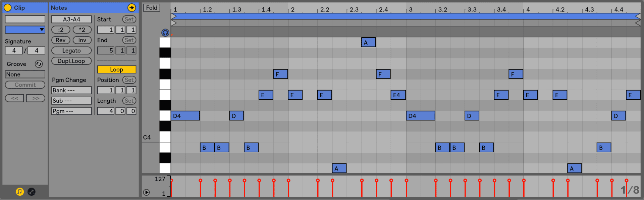644x200 pixels.
Task: Open the Groove chooser showing None
Action: [25, 74]
